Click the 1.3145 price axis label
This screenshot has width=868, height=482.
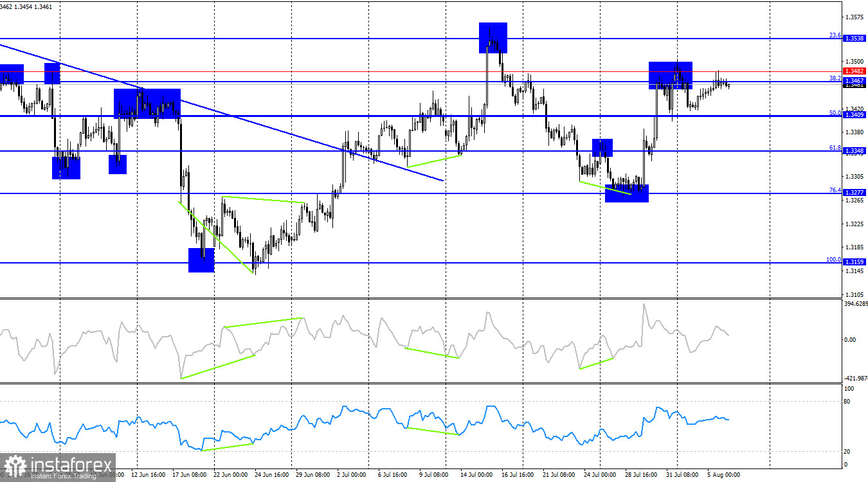[855, 271]
